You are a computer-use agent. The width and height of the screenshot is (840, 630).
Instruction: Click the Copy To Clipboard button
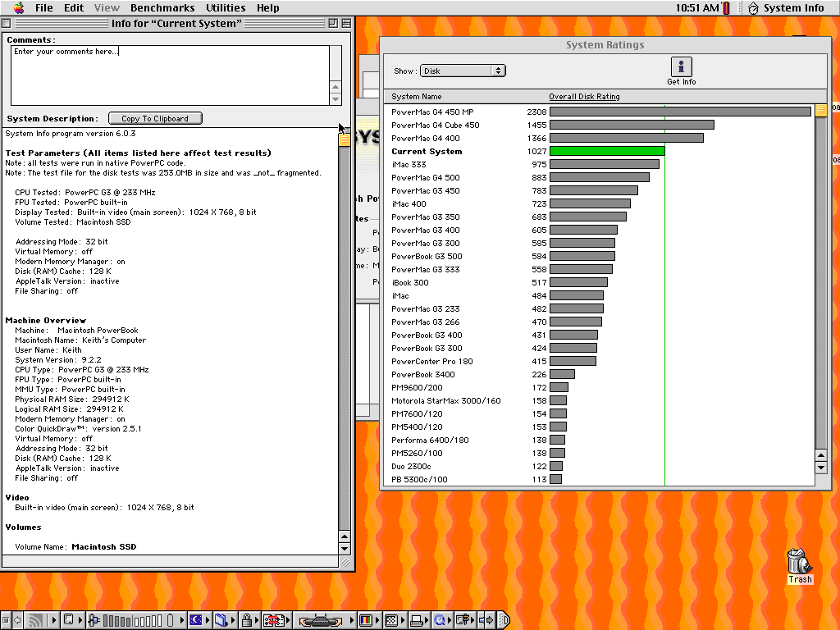tap(155, 118)
